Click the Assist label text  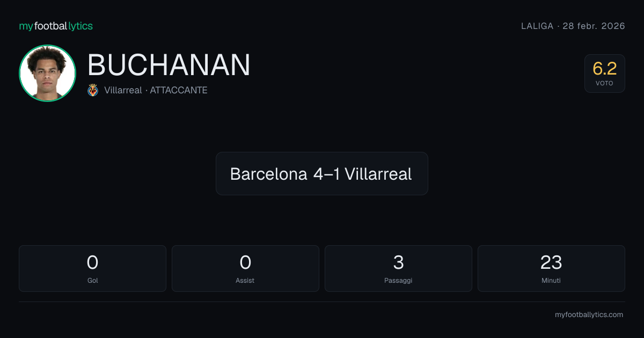point(245,280)
